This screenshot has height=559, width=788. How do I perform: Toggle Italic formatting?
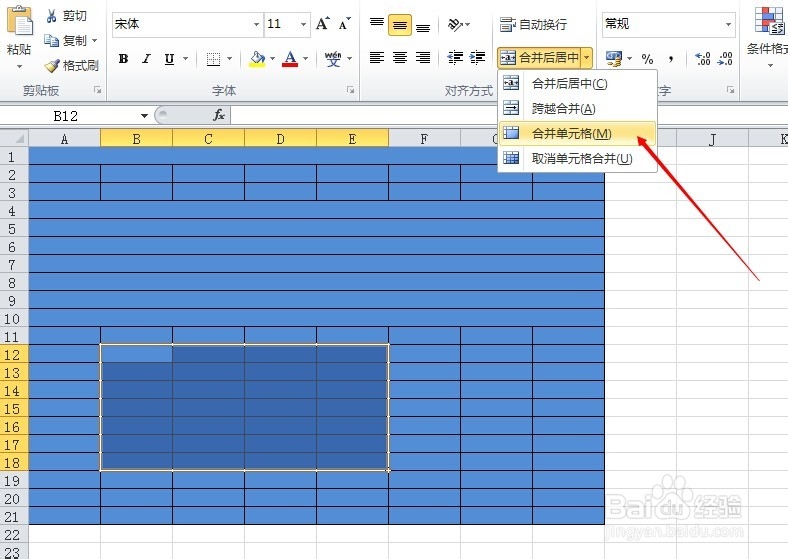146,59
